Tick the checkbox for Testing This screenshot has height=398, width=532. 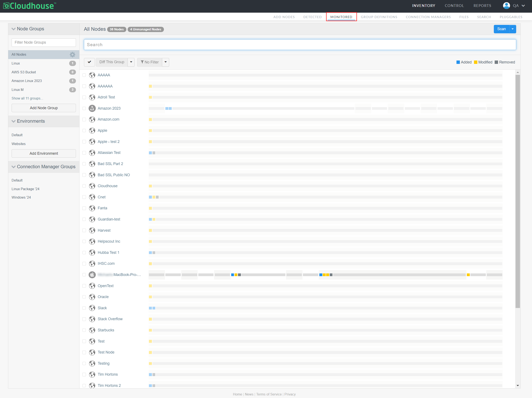coord(84,364)
